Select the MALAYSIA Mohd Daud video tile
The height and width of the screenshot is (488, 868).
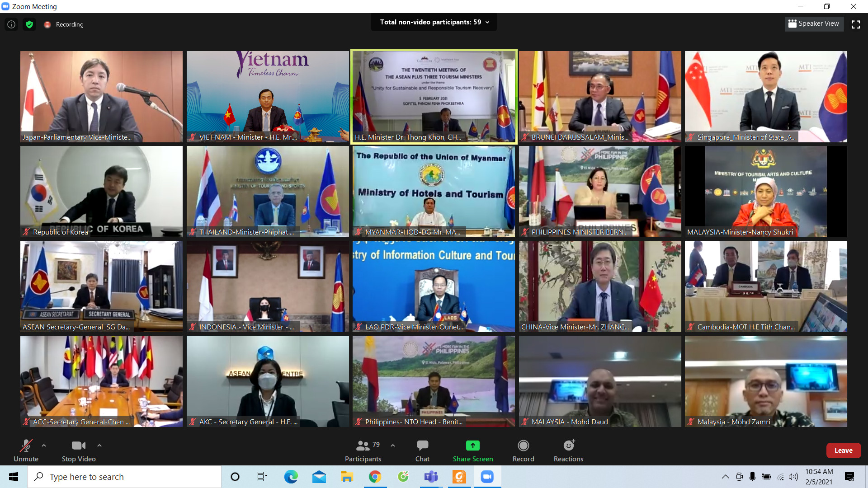600,381
